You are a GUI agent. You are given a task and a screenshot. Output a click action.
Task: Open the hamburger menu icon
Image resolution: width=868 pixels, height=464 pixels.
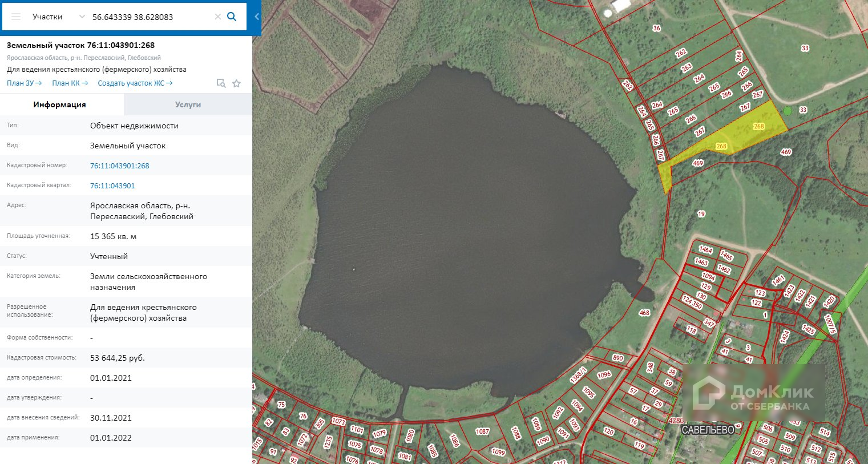coord(16,17)
